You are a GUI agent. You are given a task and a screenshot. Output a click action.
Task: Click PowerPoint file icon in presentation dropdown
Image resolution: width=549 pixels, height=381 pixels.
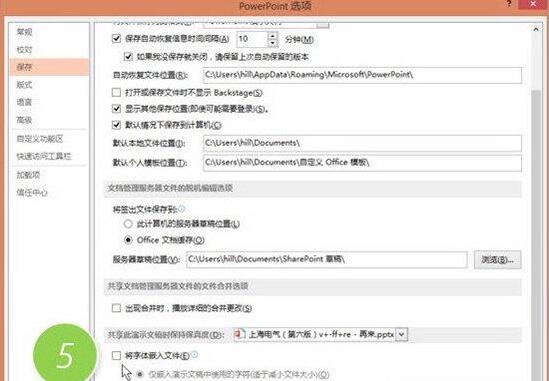click(x=239, y=334)
